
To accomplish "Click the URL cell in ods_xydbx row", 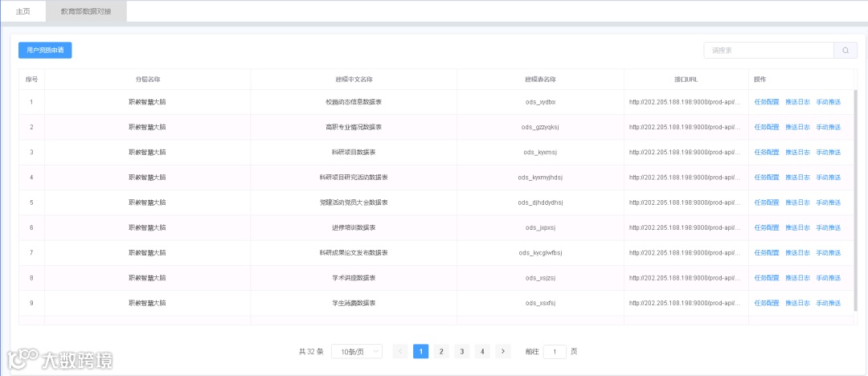I will pos(686,102).
